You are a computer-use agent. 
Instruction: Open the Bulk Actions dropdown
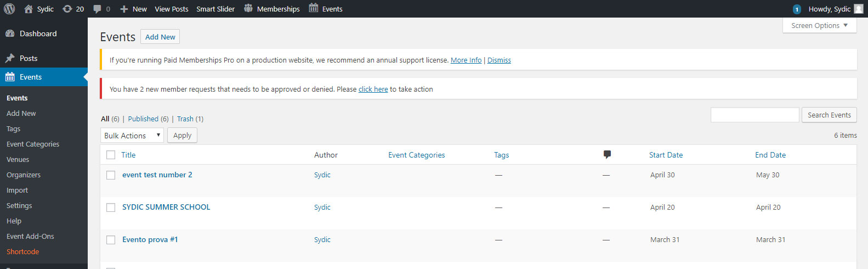(132, 135)
